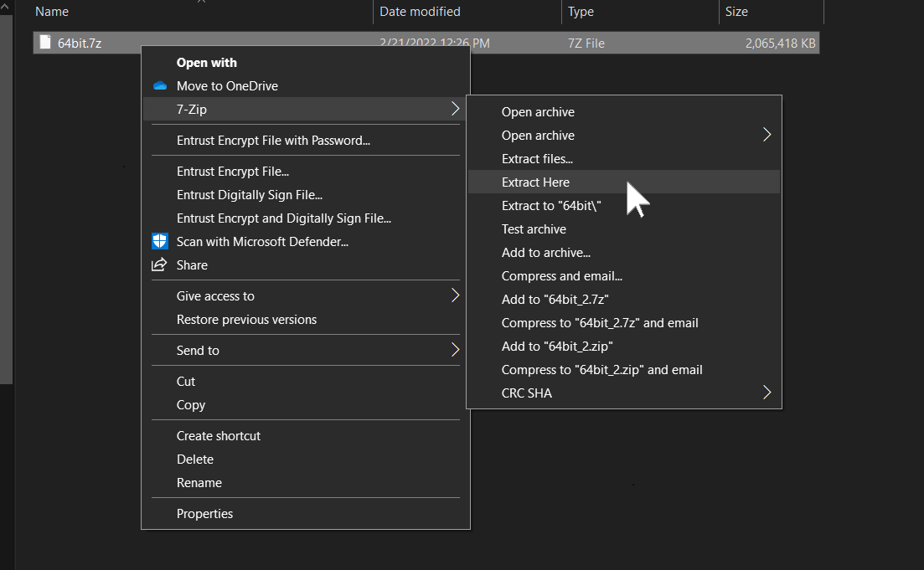Open Give access to
The width and height of the screenshot is (924, 570).
[305, 296]
